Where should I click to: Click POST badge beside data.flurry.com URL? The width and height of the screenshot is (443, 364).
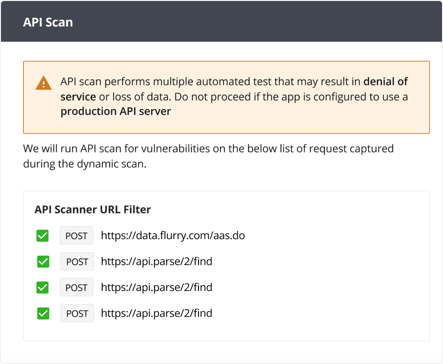pos(76,236)
